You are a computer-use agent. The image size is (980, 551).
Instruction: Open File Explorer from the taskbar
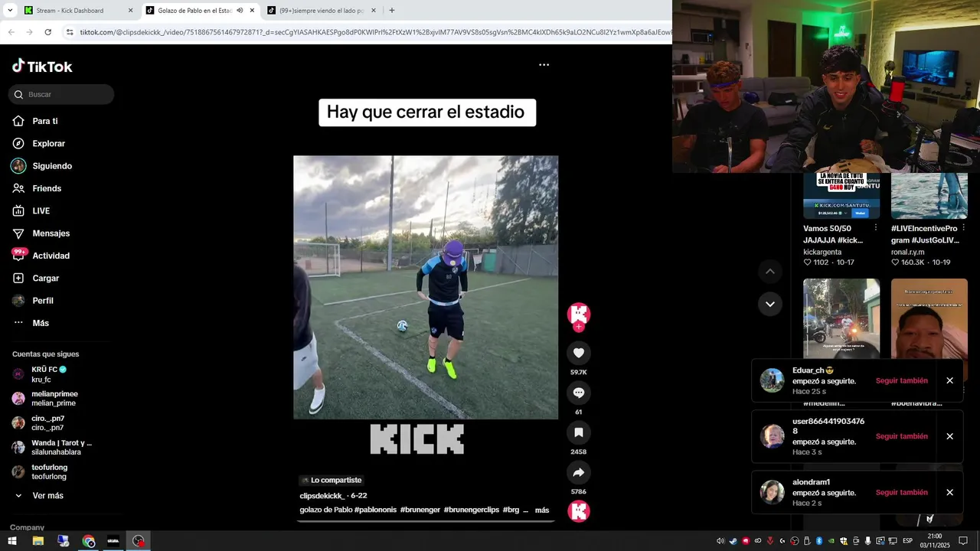[x=38, y=541]
